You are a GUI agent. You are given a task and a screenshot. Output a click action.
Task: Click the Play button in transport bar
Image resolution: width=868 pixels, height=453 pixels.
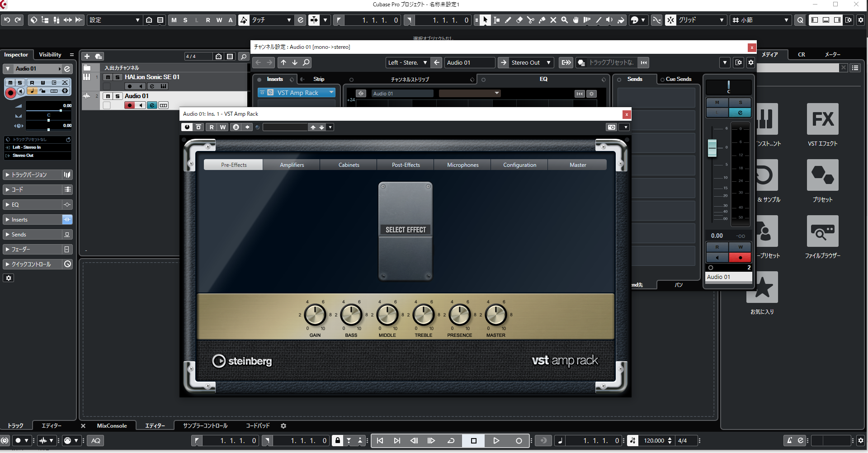[496, 441]
